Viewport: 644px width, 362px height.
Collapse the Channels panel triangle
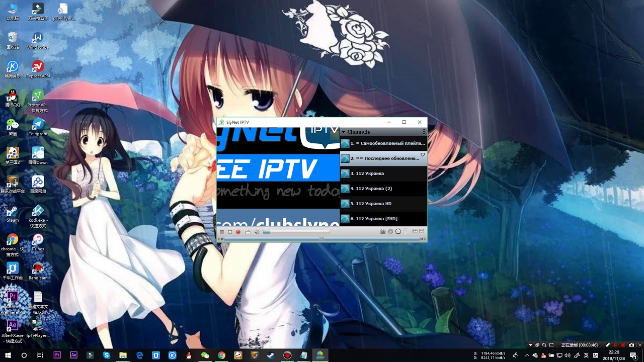344,132
